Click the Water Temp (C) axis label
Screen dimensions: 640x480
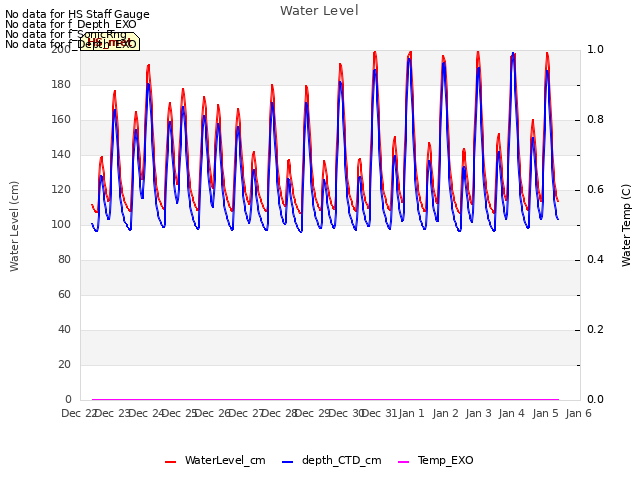(626, 225)
